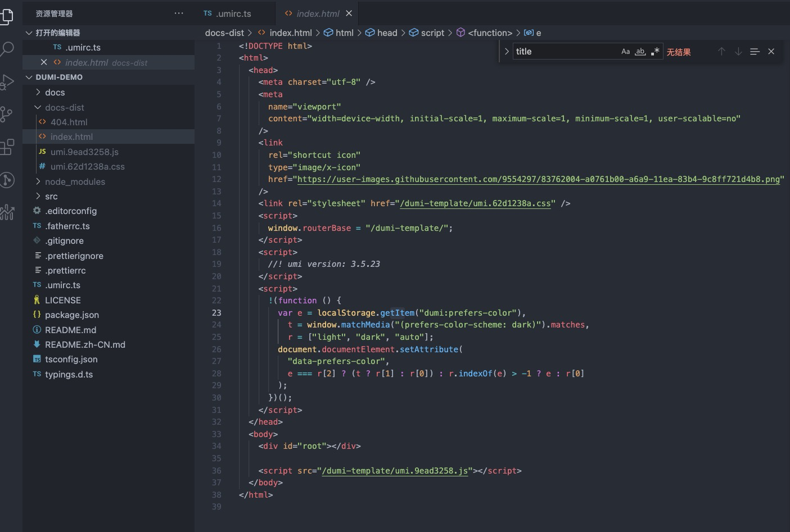
Task: Click <function> breadcrumb item
Action: (x=484, y=33)
